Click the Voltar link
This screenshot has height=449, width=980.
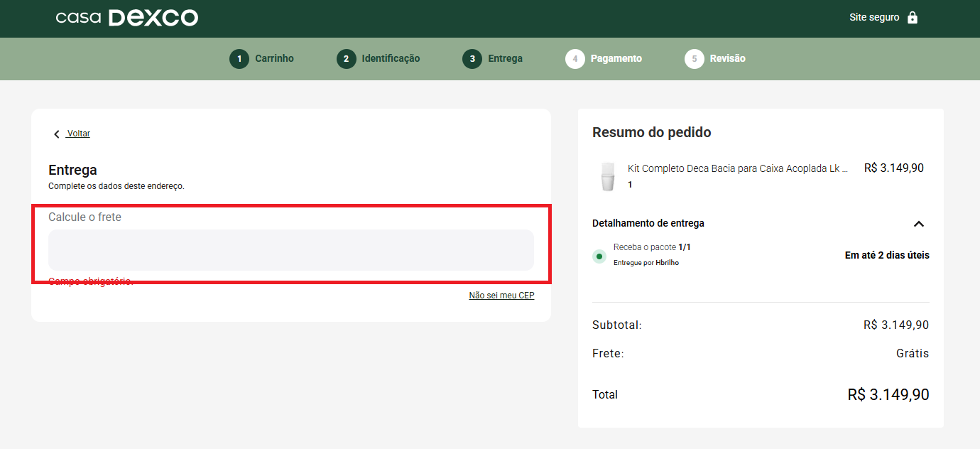78,134
